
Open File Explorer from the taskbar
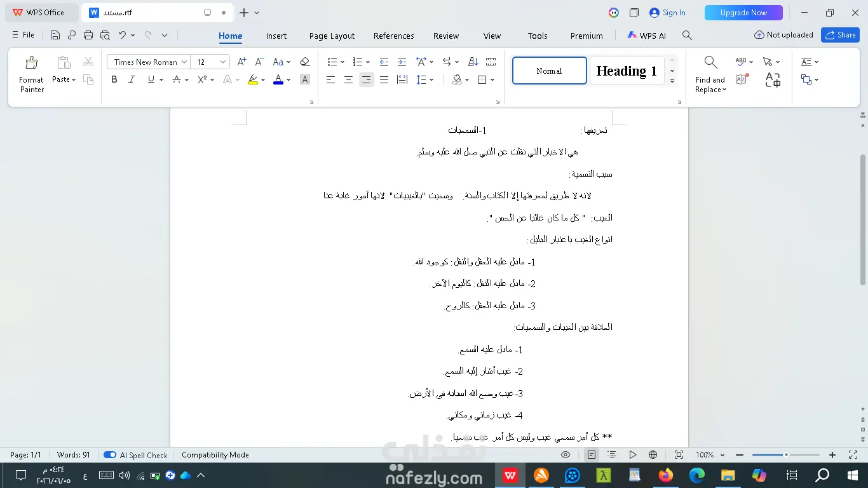[728, 475]
